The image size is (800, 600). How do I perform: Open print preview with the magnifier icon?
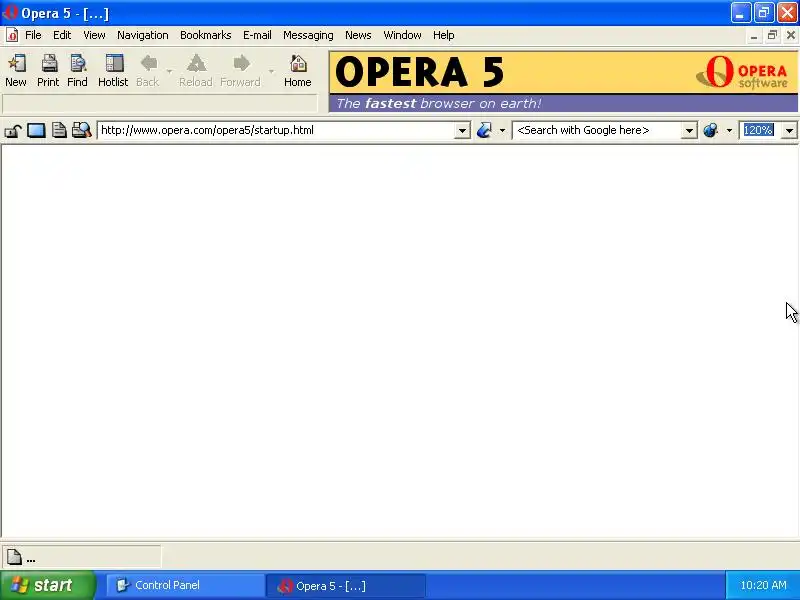(x=81, y=131)
